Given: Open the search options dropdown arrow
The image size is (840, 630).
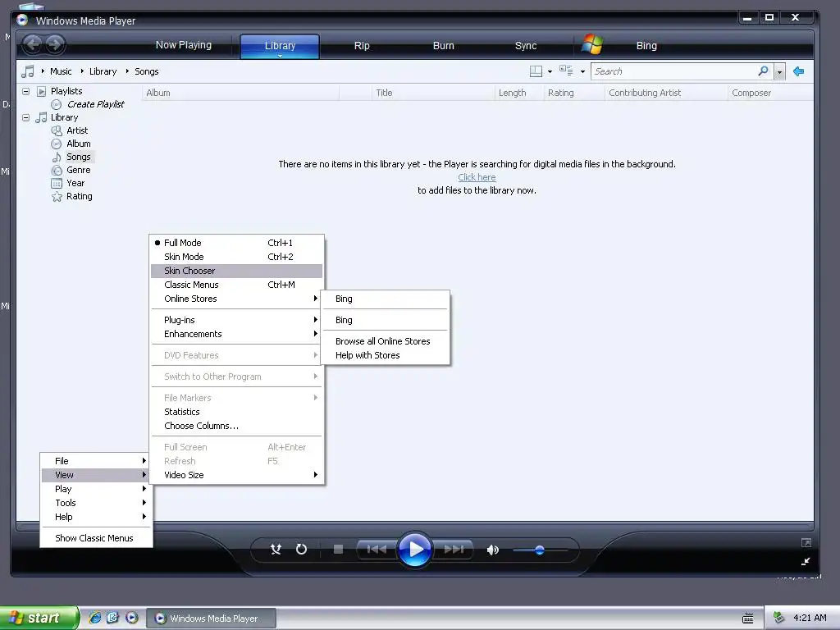Looking at the screenshot, I should point(779,71).
